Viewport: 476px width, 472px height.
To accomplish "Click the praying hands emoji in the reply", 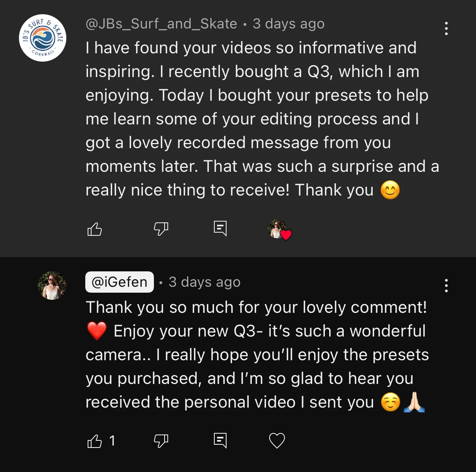I will pos(414,402).
